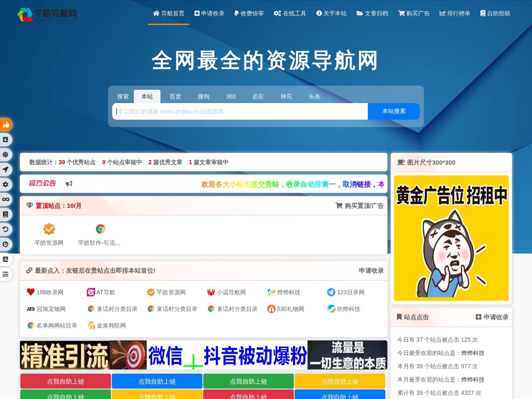The width and height of the screenshot is (532, 399).
Task: Select the paper plane icon in sidebar
Action: pos(6,170)
